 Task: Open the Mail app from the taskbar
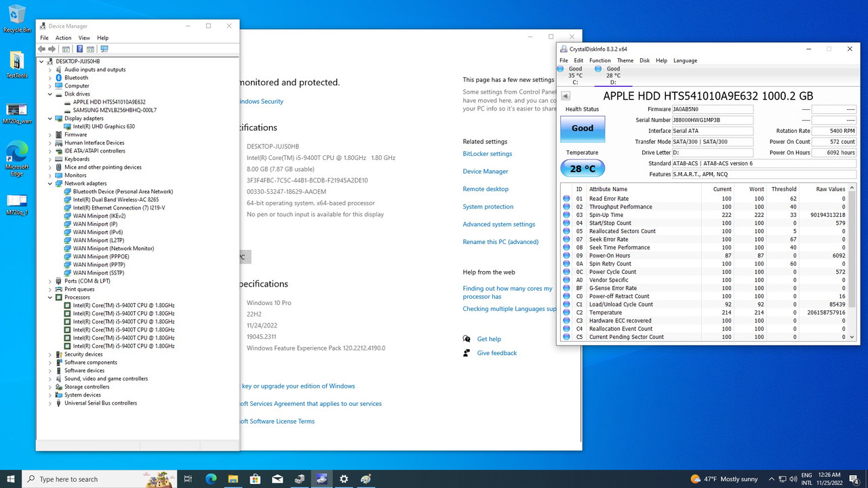pyautogui.click(x=277, y=479)
